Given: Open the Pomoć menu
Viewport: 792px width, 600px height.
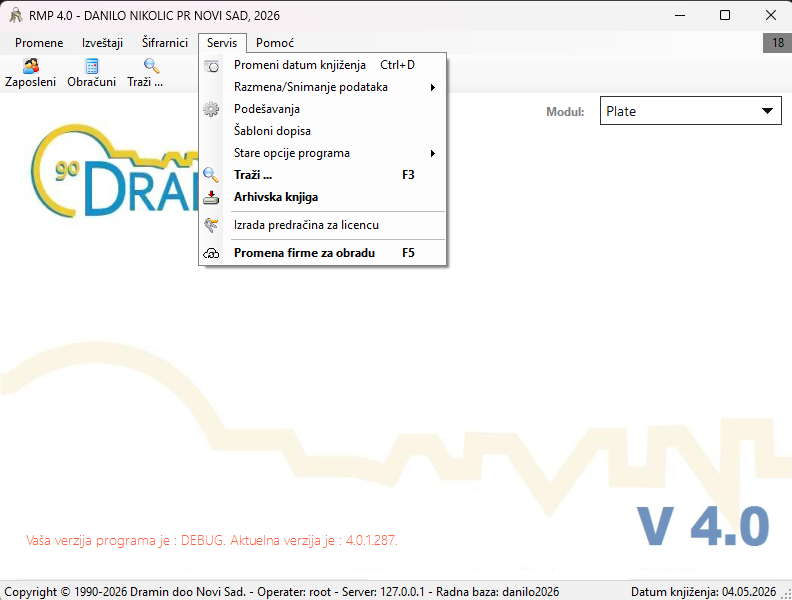Looking at the screenshot, I should [275, 43].
